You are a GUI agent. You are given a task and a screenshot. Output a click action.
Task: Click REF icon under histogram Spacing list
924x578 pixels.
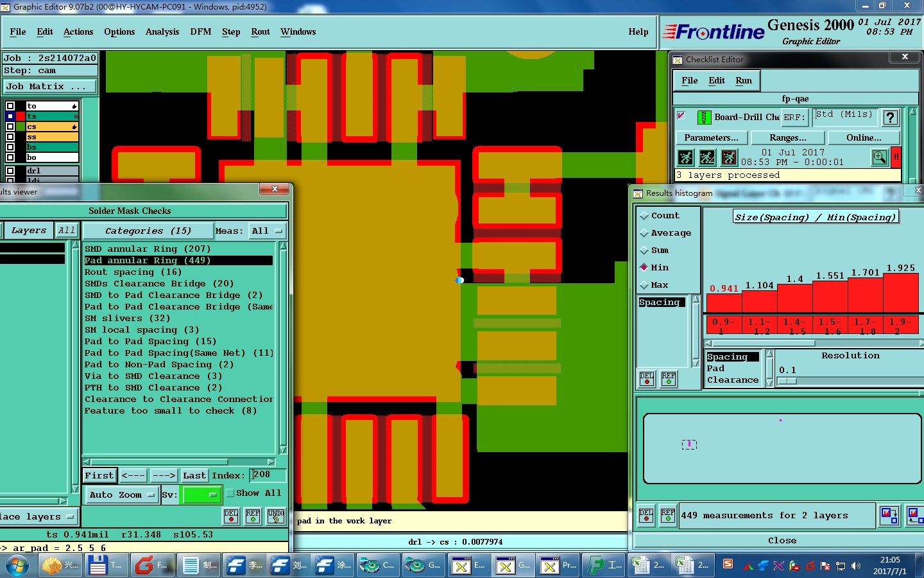click(669, 379)
